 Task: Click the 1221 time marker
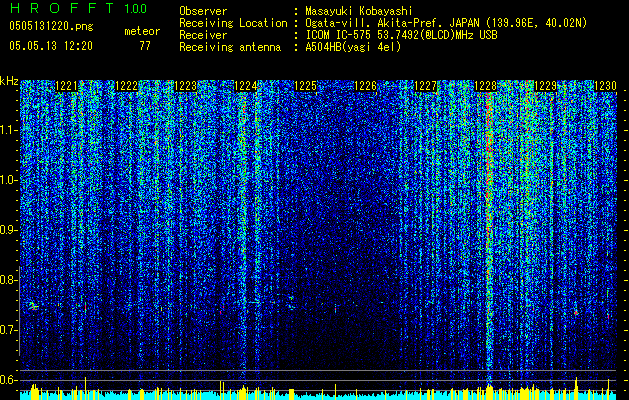point(67,86)
